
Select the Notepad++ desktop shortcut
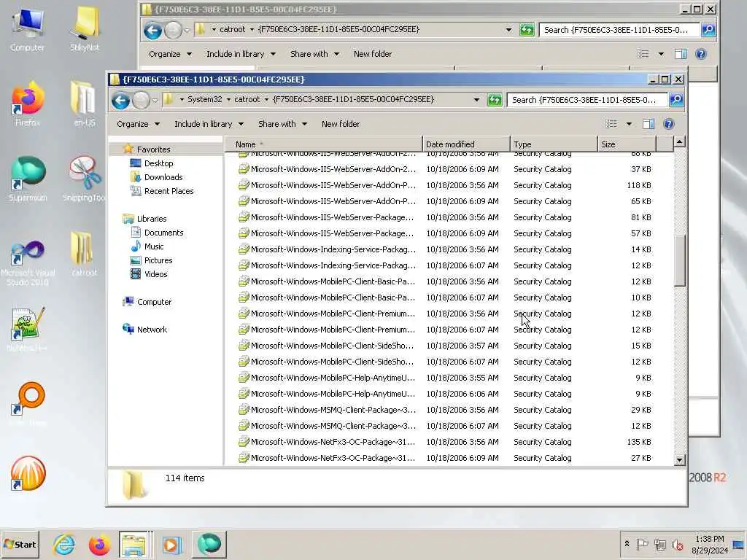tap(28, 330)
